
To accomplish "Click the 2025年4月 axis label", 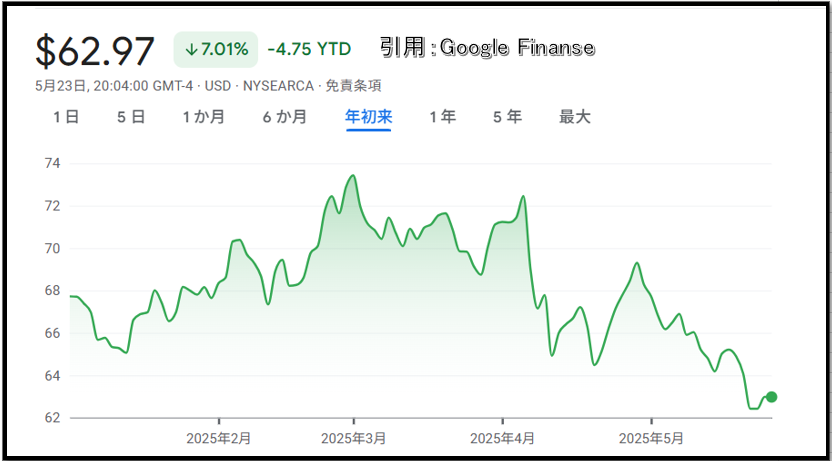I will pos(502,438).
